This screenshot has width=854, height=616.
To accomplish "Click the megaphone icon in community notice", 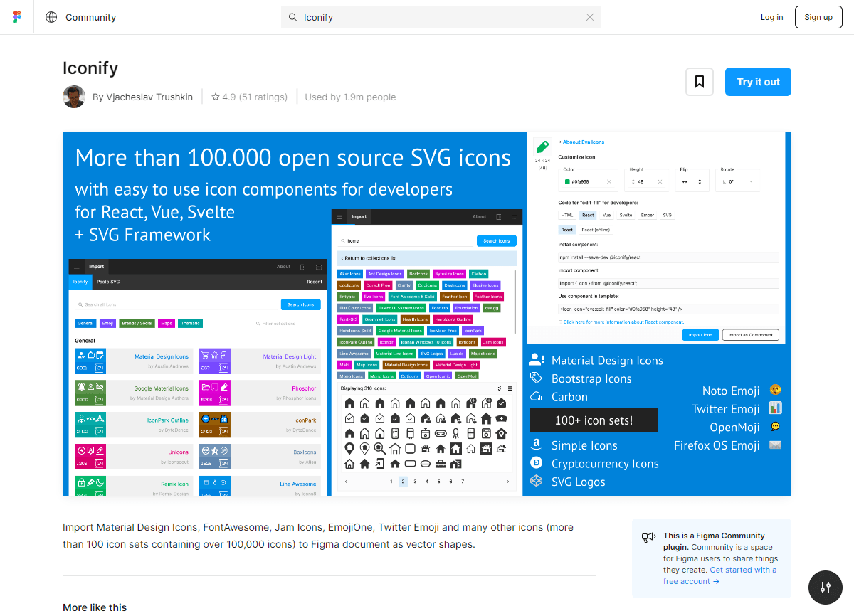I will click(x=648, y=538).
